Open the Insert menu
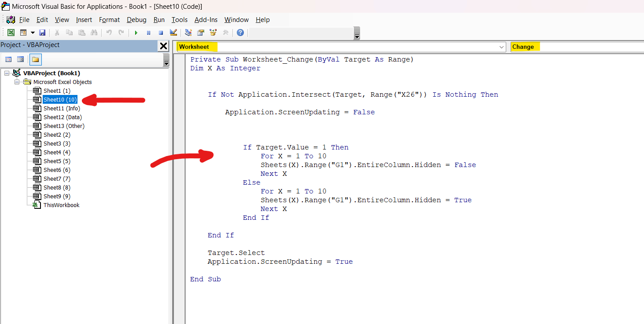The image size is (644, 324). 84,20
